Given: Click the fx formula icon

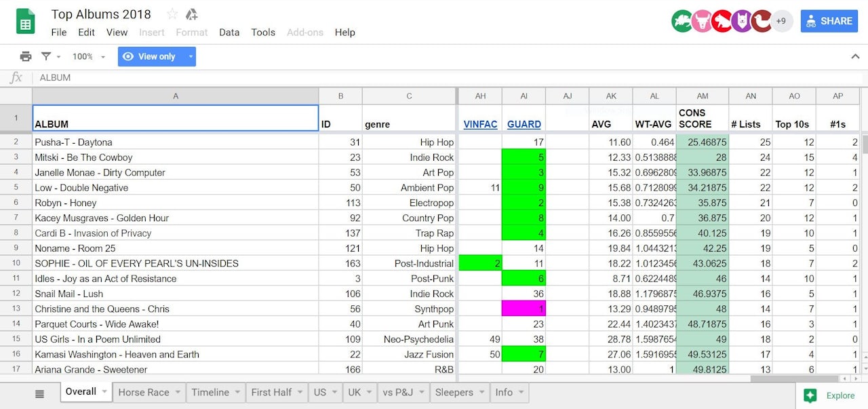Looking at the screenshot, I should point(16,77).
